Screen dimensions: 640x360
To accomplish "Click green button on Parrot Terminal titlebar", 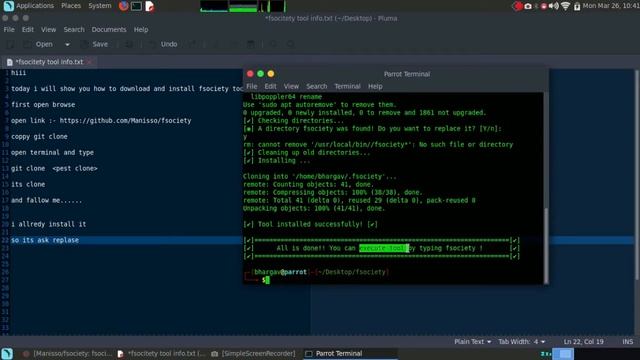I will coord(260,74).
